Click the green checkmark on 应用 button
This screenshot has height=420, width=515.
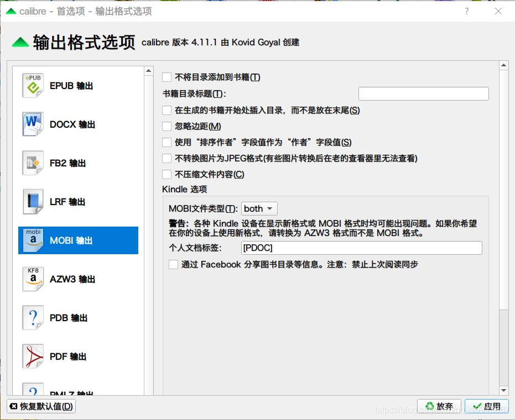(x=477, y=406)
